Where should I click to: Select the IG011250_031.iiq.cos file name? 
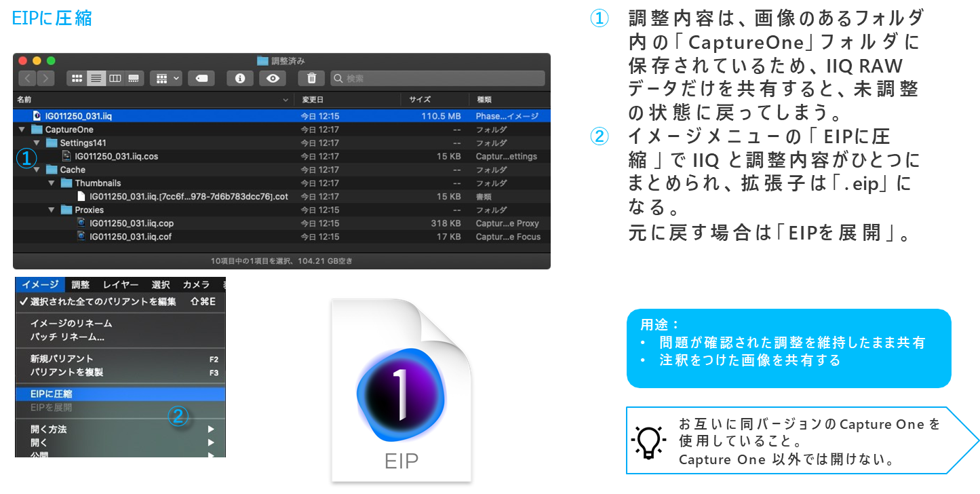pyautogui.click(x=117, y=156)
